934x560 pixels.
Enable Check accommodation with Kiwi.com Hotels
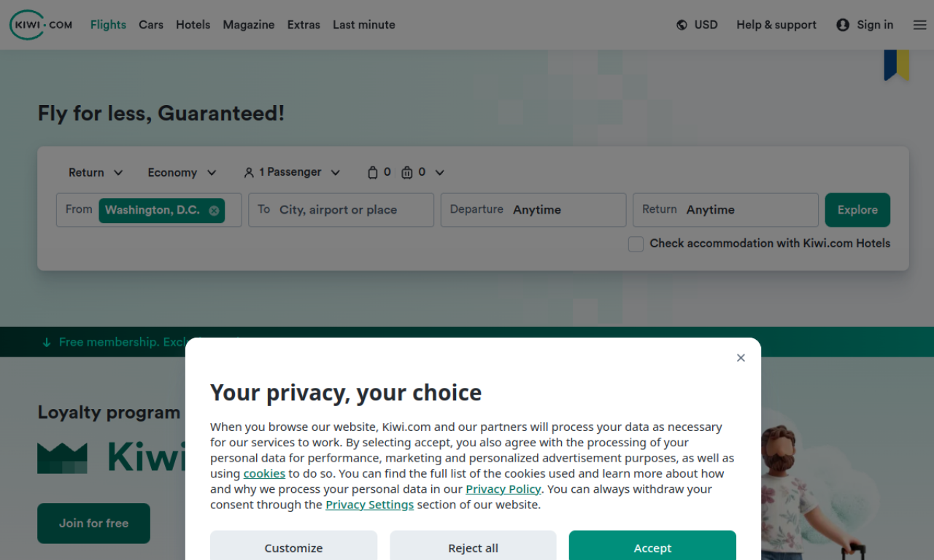[x=635, y=244]
